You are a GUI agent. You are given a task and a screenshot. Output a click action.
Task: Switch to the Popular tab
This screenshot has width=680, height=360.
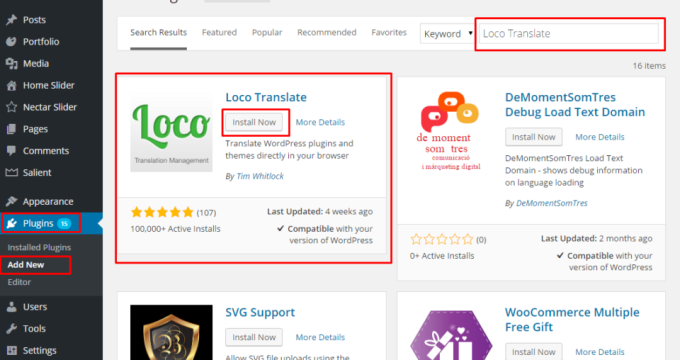click(x=267, y=33)
